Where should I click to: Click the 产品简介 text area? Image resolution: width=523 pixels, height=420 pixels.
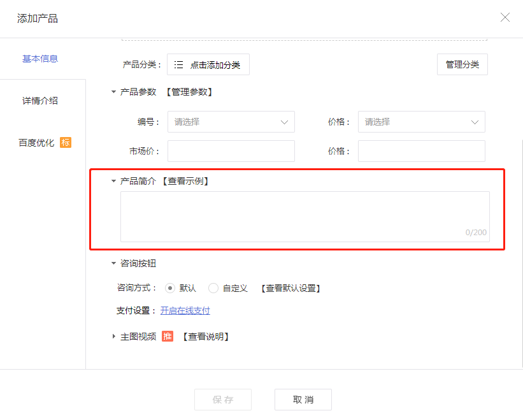(x=305, y=217)
